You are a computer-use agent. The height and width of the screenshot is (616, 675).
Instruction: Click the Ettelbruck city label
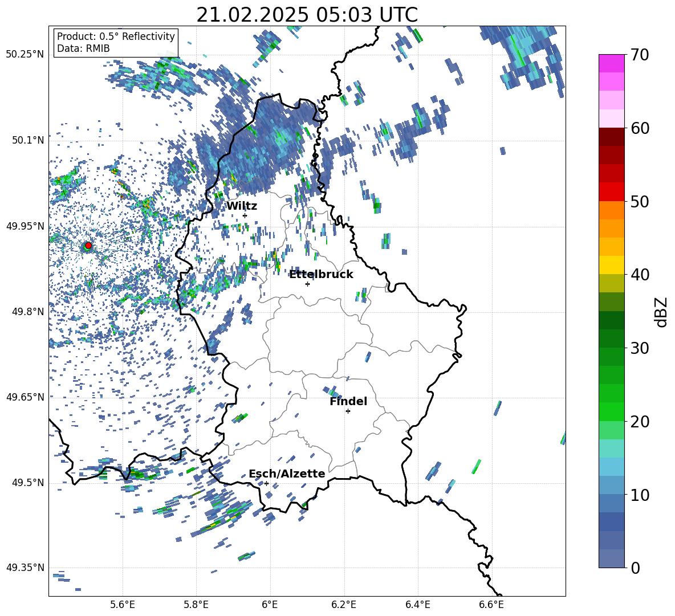(321, 275)
